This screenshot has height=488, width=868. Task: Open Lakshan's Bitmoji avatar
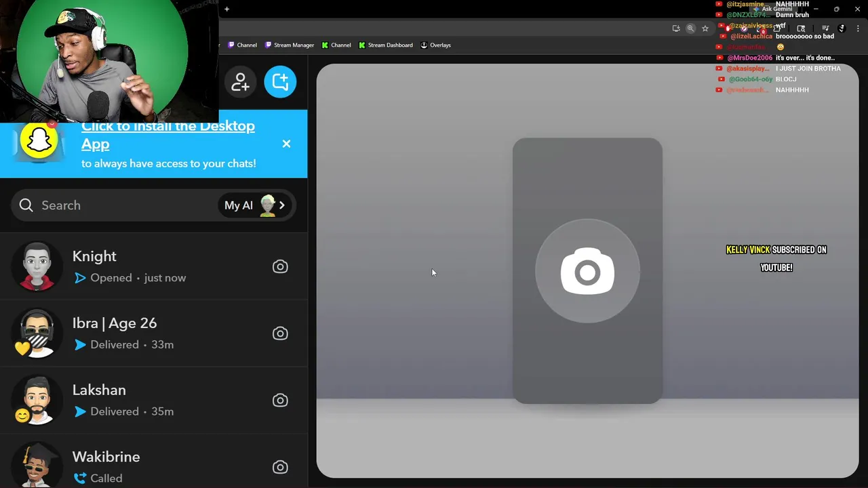coord(37,400)
